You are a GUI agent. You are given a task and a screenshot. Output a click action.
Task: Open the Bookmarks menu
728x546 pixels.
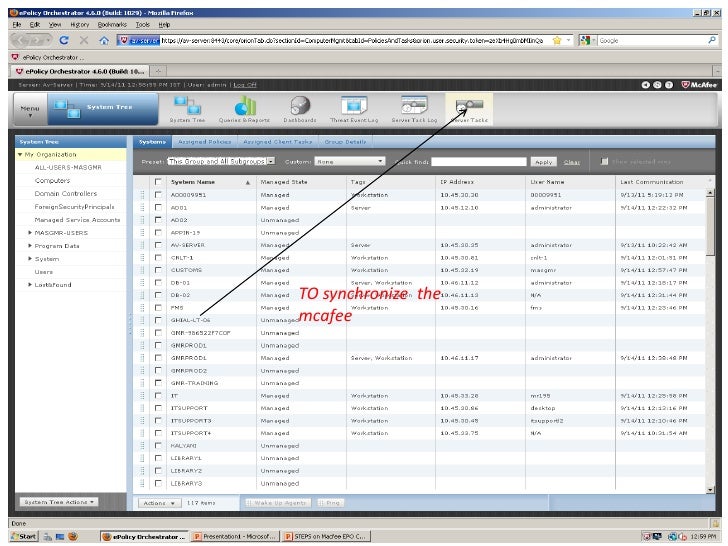coord(112,25)
